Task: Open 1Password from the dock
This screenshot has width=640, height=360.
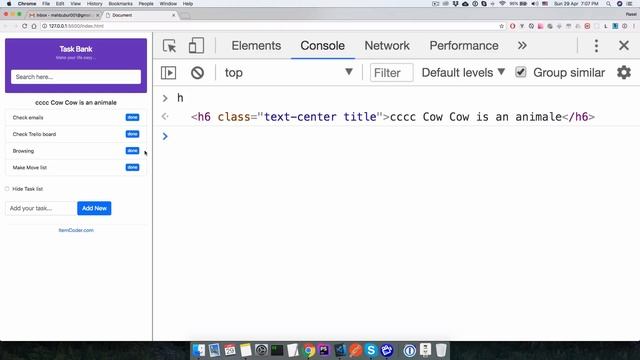Action: [x=409, y=350]
